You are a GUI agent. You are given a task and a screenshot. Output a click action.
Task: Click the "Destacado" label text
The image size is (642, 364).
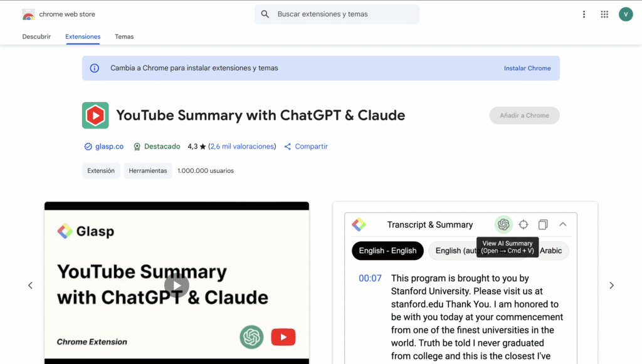tap(162, 147)
